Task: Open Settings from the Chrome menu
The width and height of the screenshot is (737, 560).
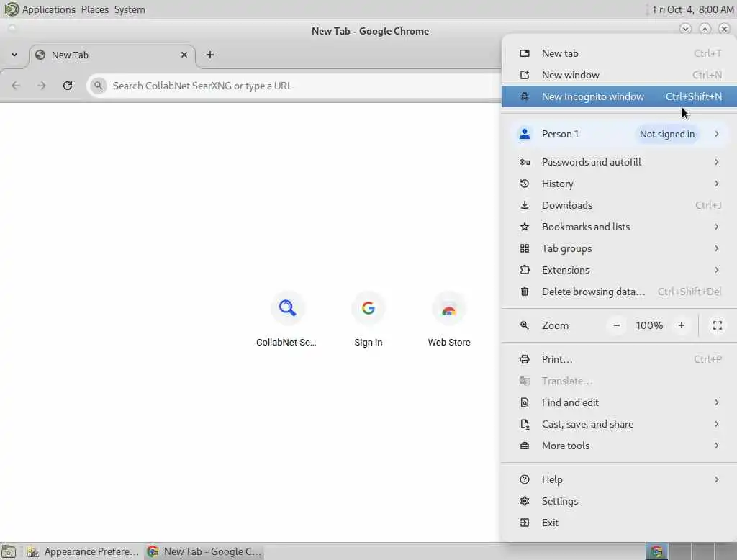Action: click(619, 501)
